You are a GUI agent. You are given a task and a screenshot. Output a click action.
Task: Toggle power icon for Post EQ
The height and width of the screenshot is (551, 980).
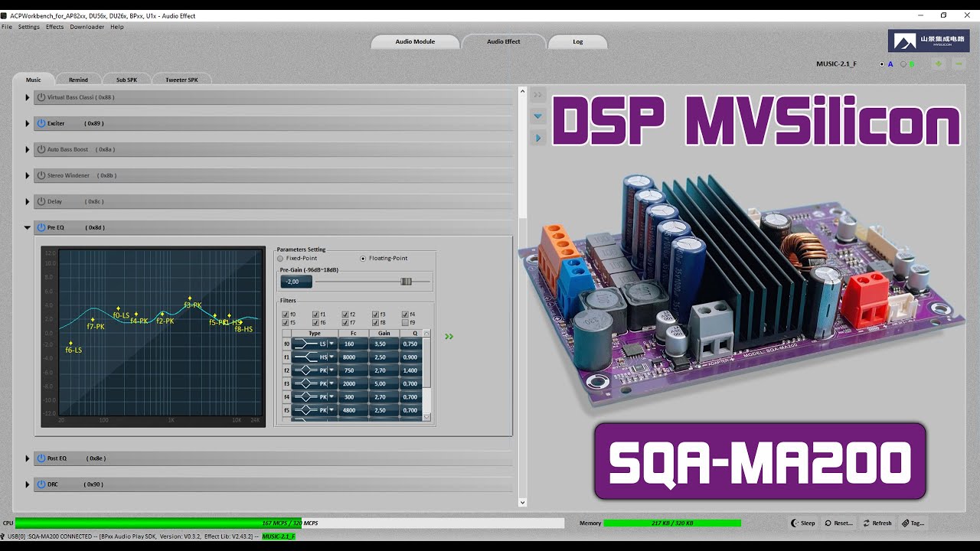coord(41,458)
